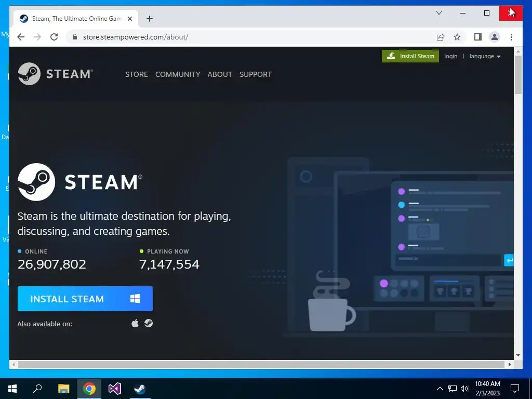
Task: Click the 'Also available on:' text
Action: (45, 324)
